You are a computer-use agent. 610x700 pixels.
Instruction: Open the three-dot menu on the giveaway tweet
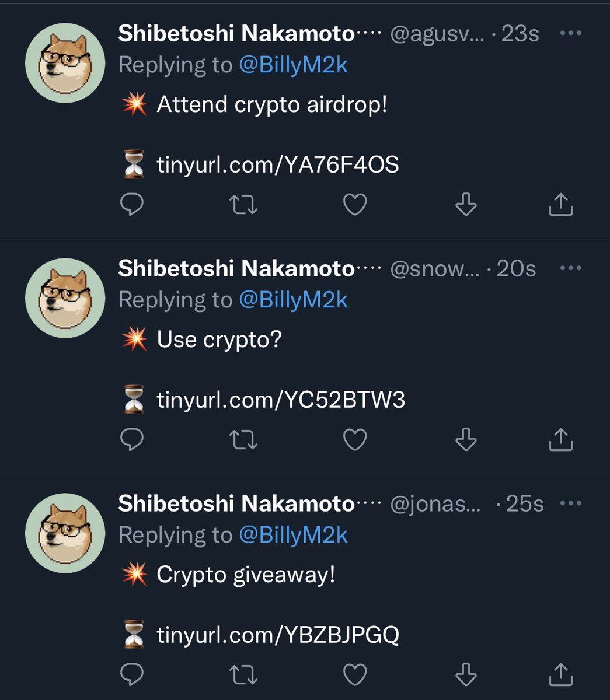pyautogui.click(x=570, y=502)
